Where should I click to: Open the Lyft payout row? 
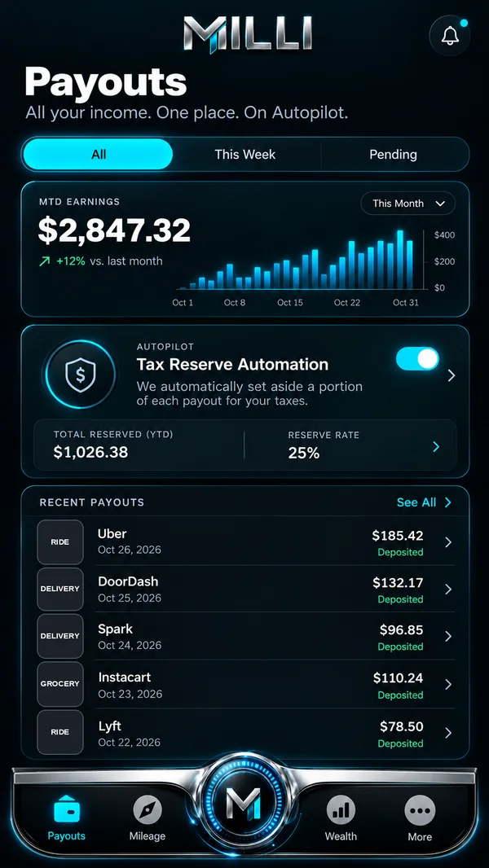pos(246,732)
